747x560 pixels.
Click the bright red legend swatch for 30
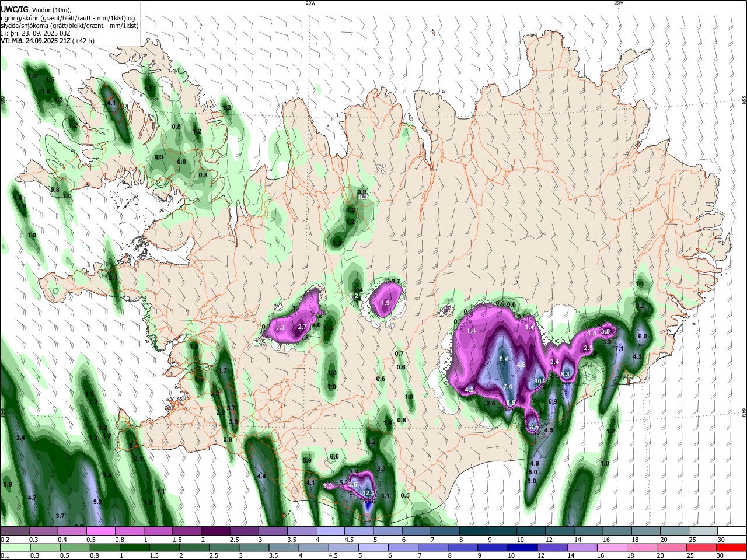pyautogui.click(x=732, y=547)
